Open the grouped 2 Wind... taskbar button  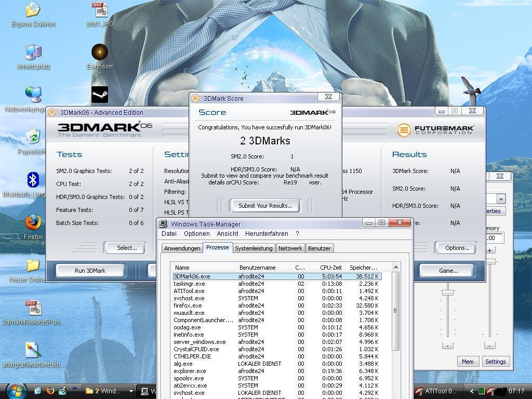coord(109,391)
